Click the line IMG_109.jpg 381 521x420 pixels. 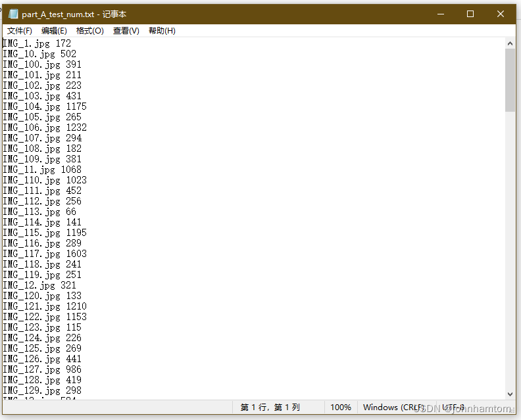(42, 159)
